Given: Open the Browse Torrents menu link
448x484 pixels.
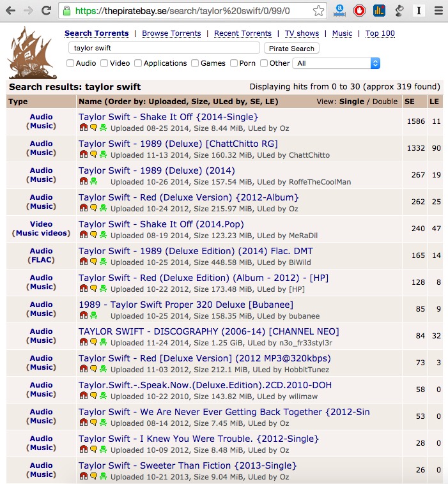Looking at the screenshot, I should 171,33.
